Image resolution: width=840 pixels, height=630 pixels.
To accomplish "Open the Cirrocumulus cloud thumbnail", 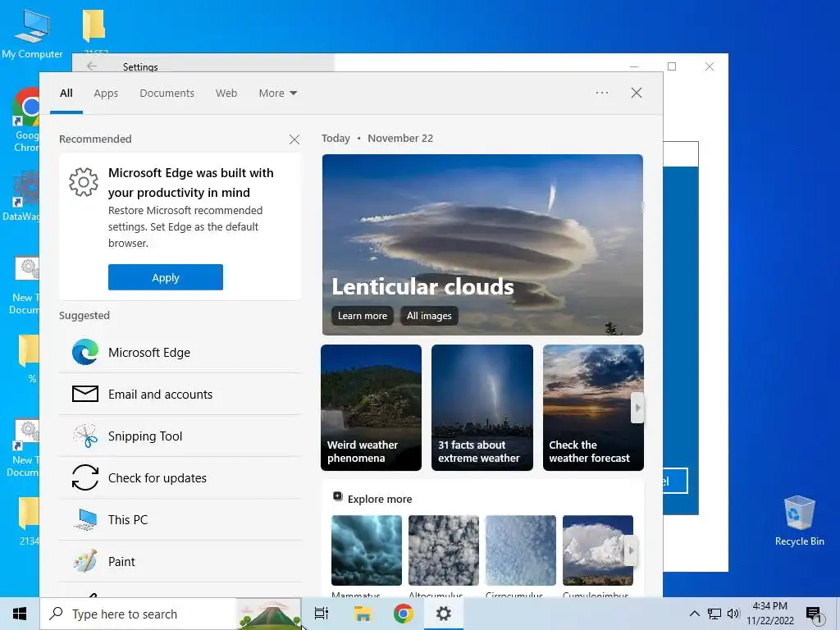I will (x=521, y=550).
